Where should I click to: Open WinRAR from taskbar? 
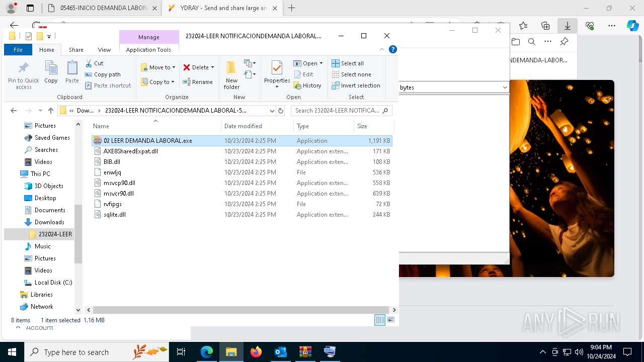pyautogui.click(x=305, y=352)
